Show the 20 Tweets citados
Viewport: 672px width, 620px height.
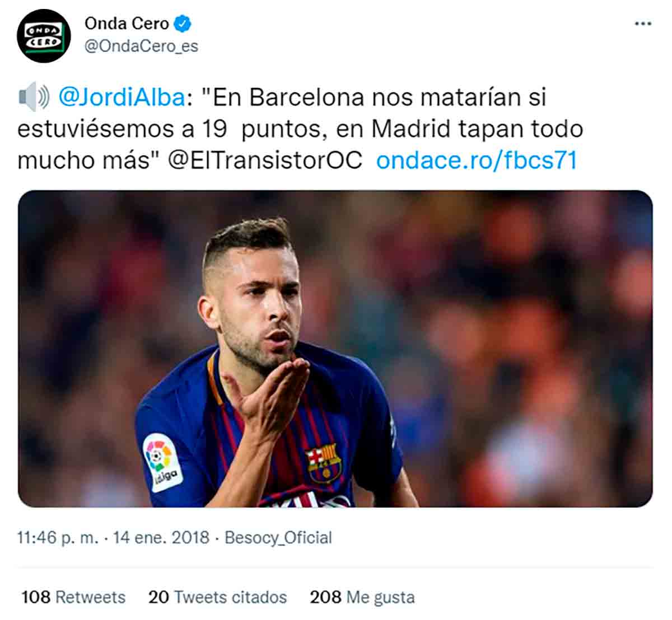(217, 597)
